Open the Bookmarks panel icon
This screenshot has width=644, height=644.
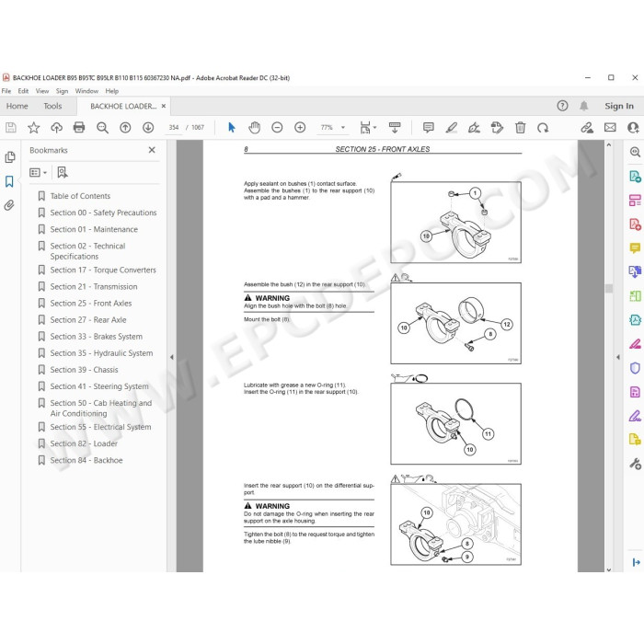9,181
